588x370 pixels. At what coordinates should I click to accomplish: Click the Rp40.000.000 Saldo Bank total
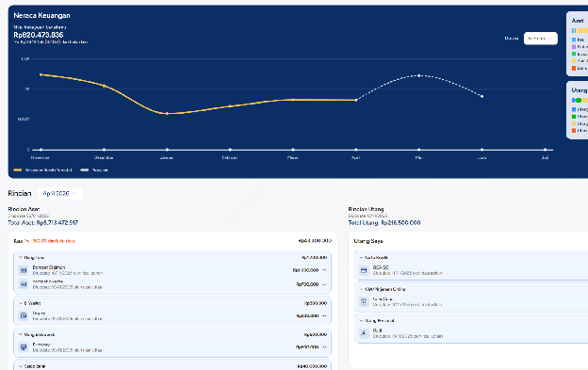[x=312, y=366]
